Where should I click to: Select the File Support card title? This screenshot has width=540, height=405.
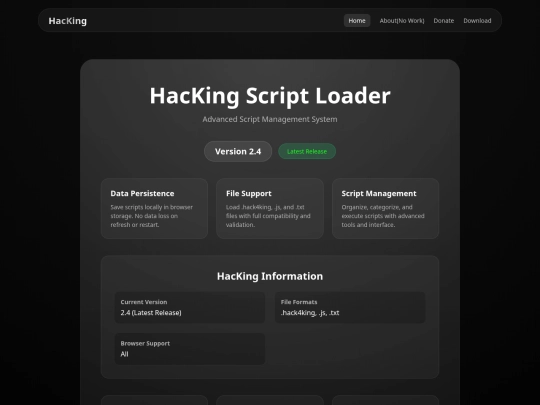249,194
